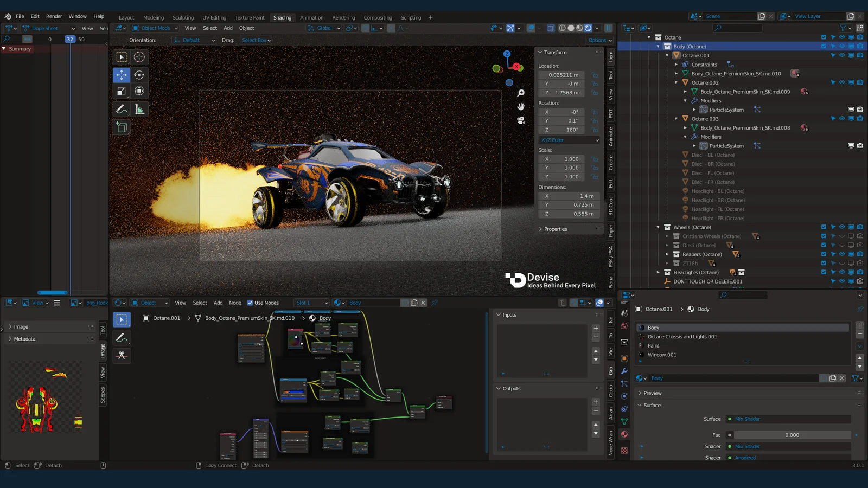868x488 pixels.
Task: Click the Add Cube tool icon
Action: click(122, 127)
